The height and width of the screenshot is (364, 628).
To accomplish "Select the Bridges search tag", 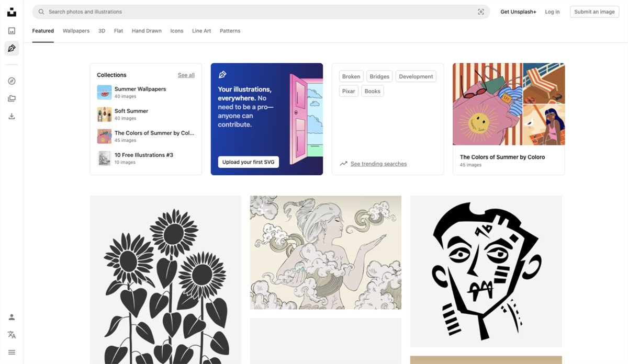I will click(x=379, y=76).
